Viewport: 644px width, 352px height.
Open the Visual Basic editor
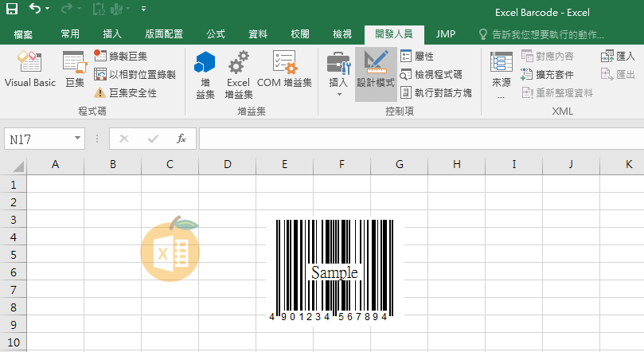(30, 69)
